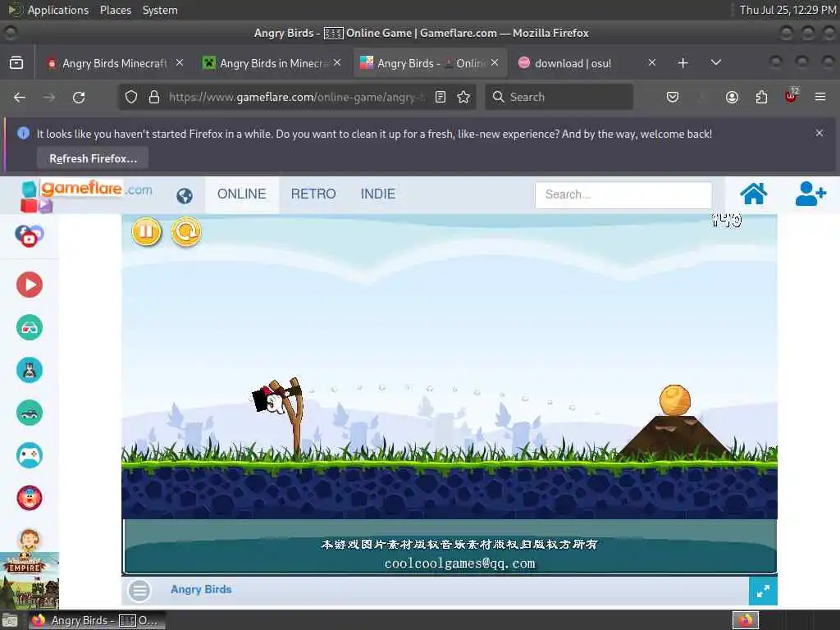Screen dimensions: 840x630
Task: Go back to the previous page
Action: (20, 97)
